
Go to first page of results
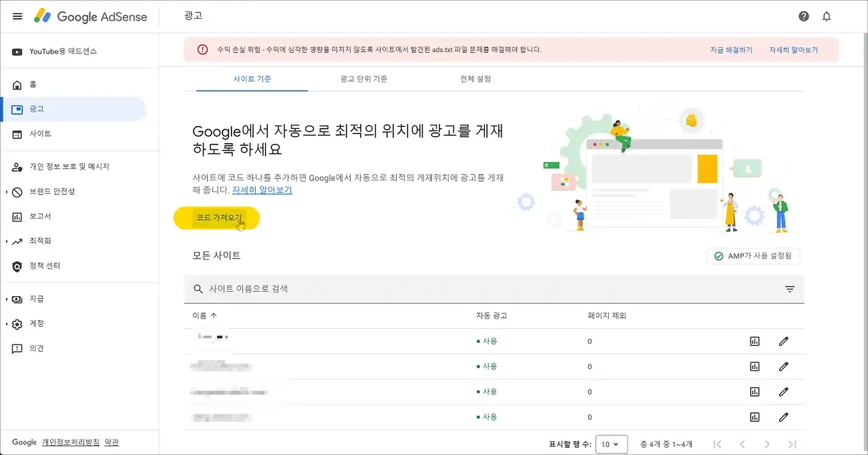point(717,444)
